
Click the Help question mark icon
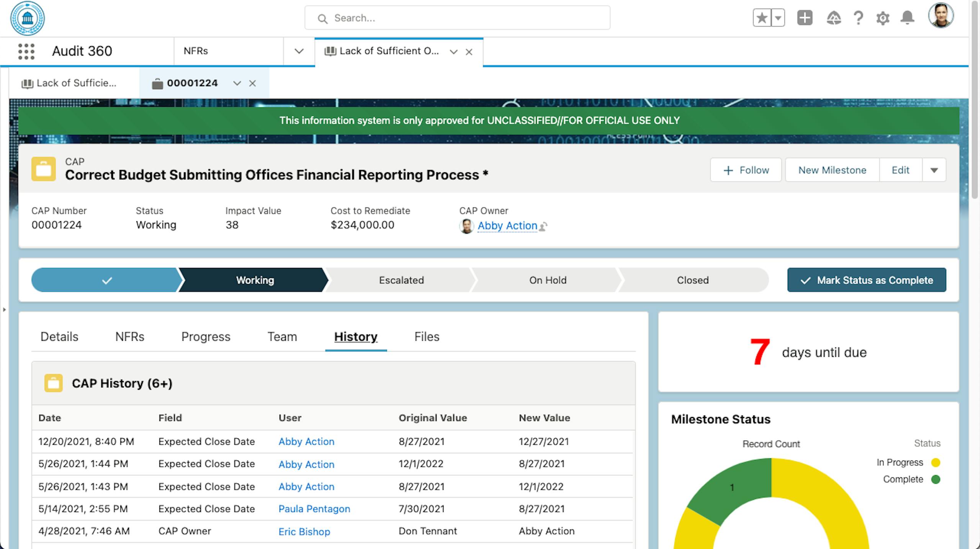click(858, 18)
